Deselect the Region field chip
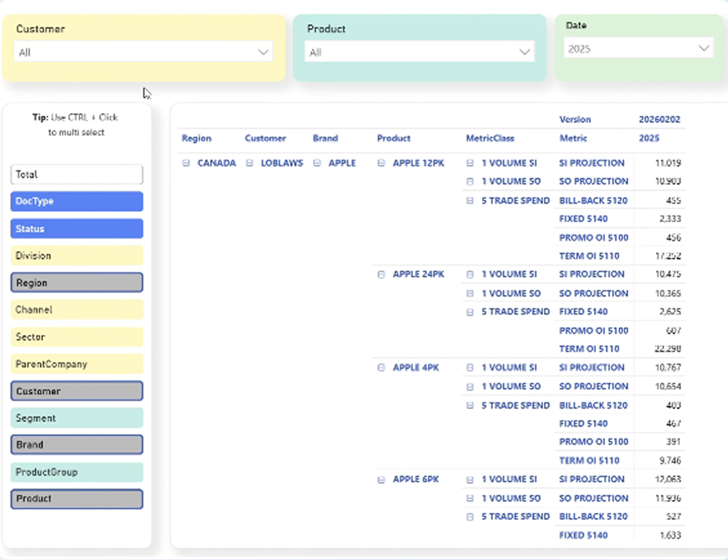Viewport: 728px width, 560px height. (77, 283)
